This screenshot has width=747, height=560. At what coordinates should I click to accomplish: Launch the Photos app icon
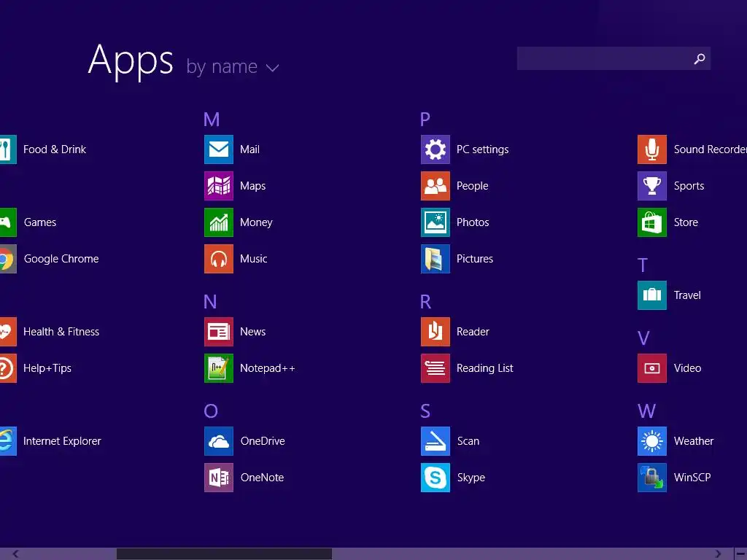point(436,222)
